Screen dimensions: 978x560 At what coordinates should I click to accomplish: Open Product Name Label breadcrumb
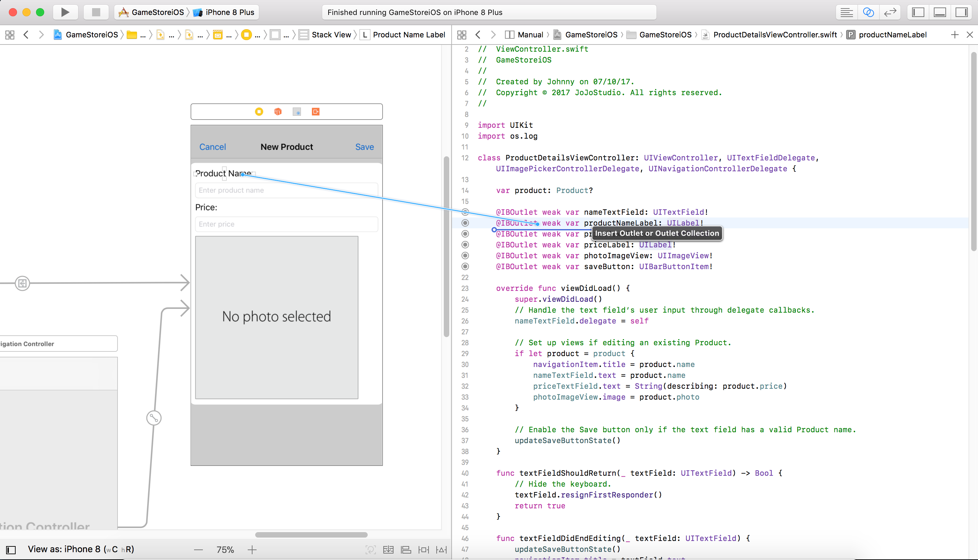(x=403, y=35)
